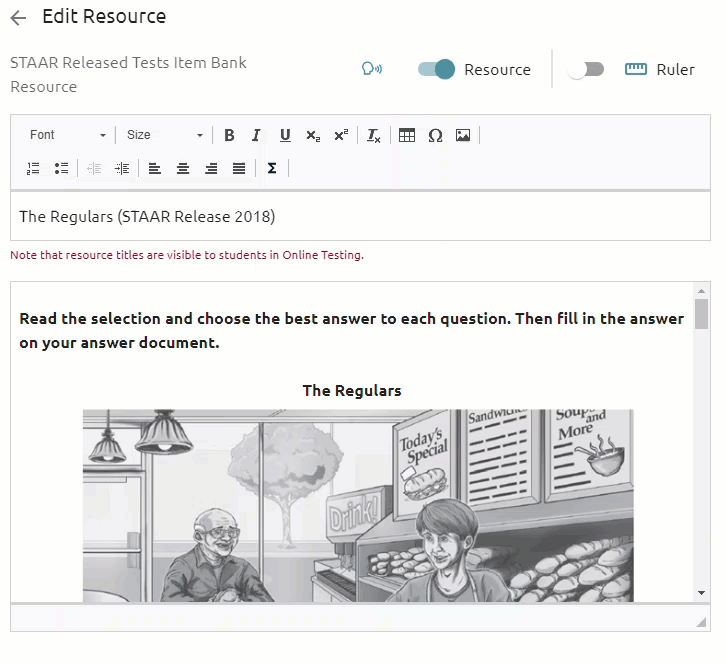726x664 pixels.
Task: Apply Bold formatting
Action: click(229, 135)
